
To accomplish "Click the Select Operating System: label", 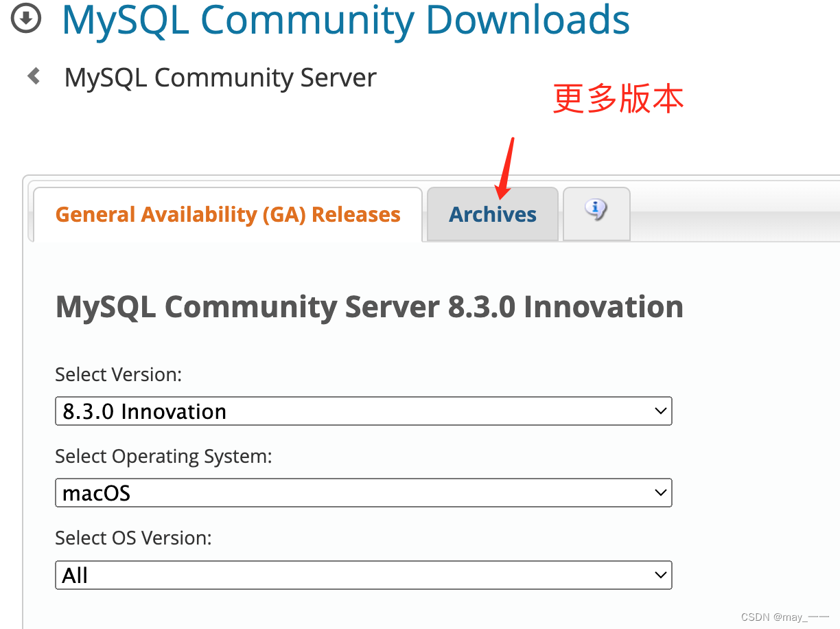I will pos(163,457).
